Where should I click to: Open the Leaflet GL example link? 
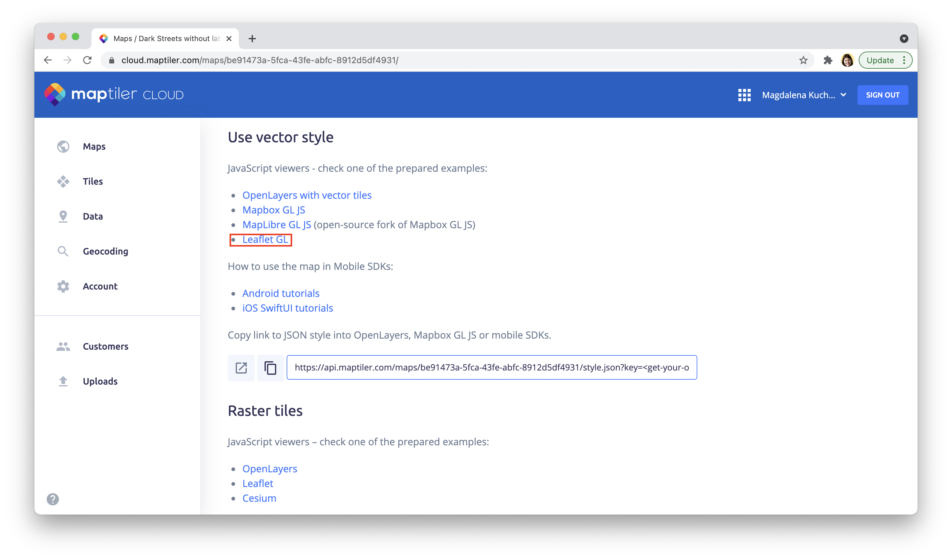pos(265,240)
